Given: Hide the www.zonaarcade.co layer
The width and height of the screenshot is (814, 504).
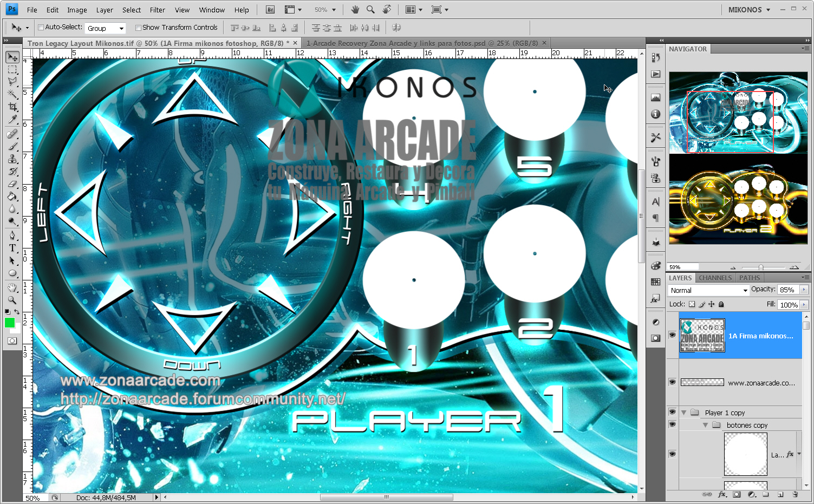Looking at the screenshot, I should click(672, 382).
